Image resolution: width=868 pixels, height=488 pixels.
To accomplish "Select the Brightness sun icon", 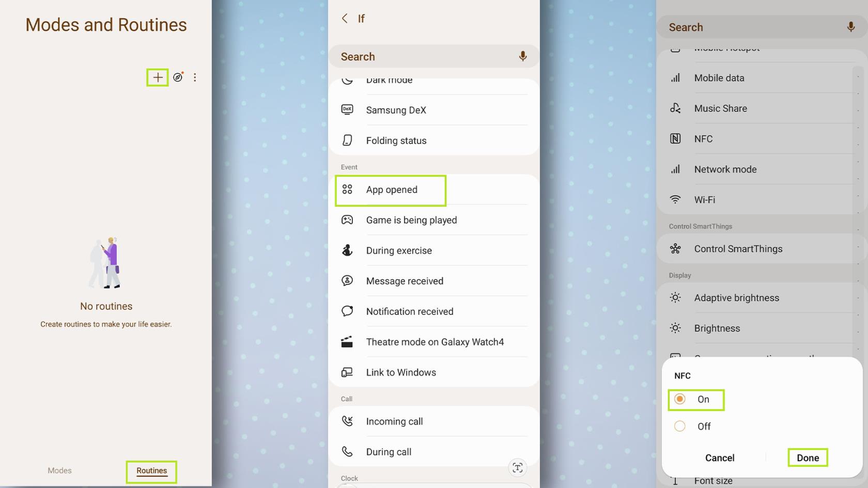I will [675, 328].
